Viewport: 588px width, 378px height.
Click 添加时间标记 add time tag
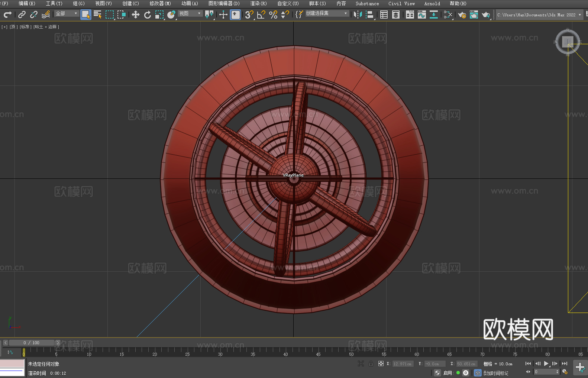click(495, 373)
